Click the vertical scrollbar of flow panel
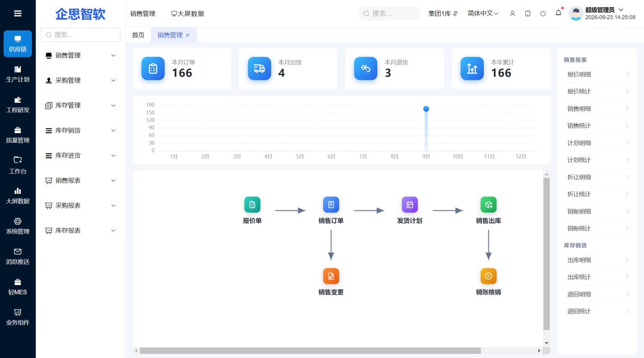 coord(546,254)
